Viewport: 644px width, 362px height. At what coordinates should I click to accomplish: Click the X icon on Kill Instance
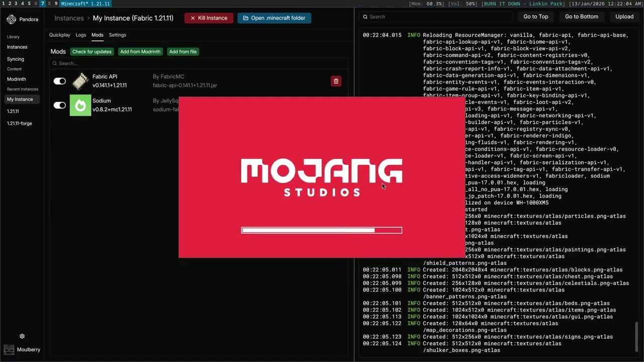tap(193, 18)
